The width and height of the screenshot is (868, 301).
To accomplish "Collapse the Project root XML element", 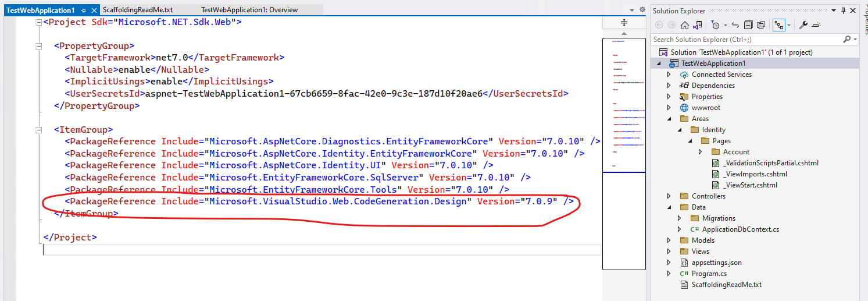I will pyautogui.click(x=38, y=22).
